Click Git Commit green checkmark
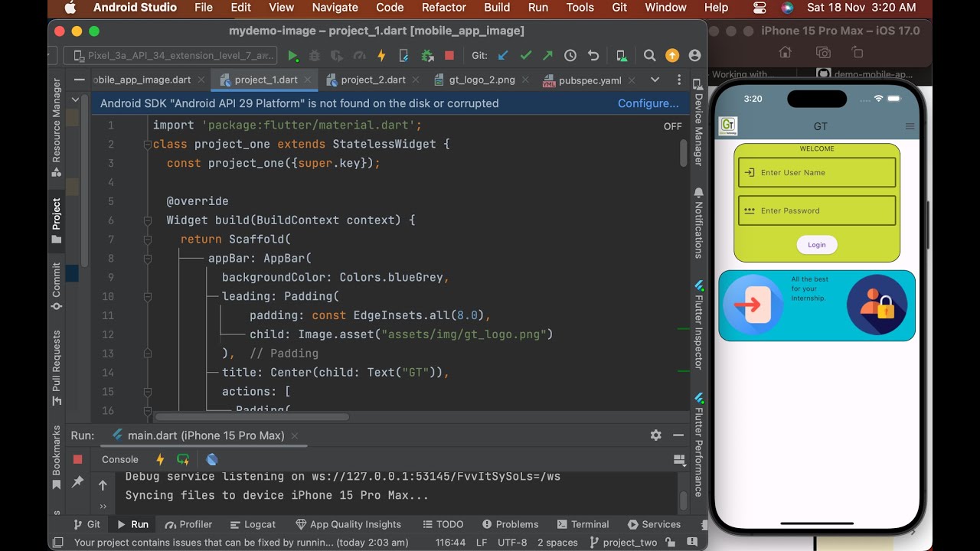This screenshot has height=551, width=980. (x=525, y=56)
